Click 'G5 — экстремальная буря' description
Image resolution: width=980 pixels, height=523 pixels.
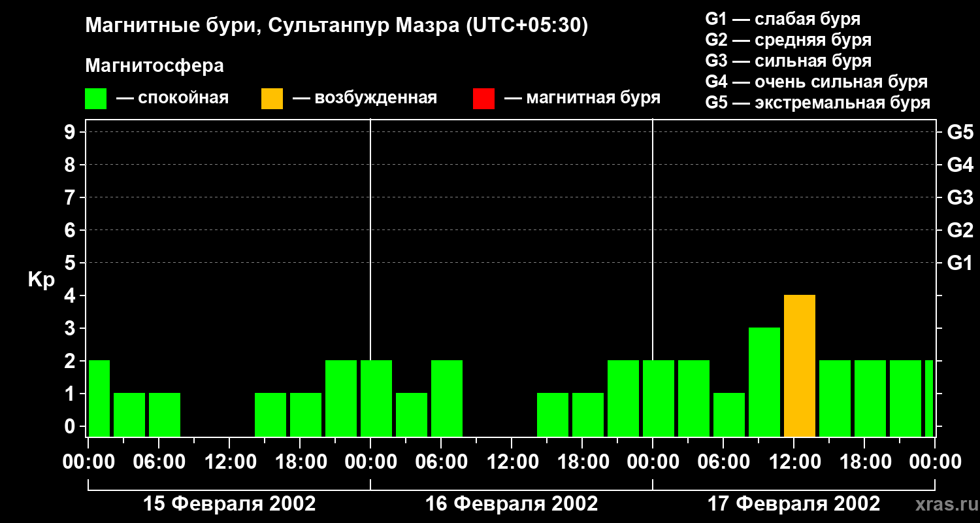click(818, 103)
